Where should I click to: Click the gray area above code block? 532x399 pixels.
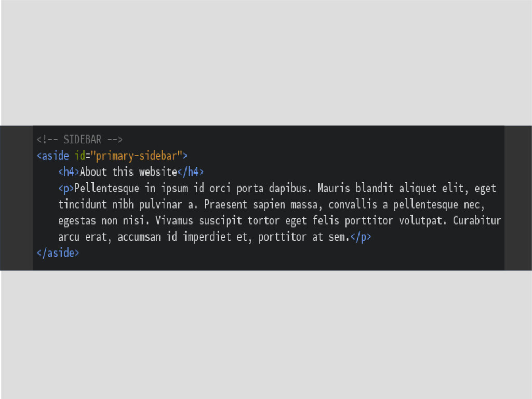pyautogui.click(x=266, y=63)
